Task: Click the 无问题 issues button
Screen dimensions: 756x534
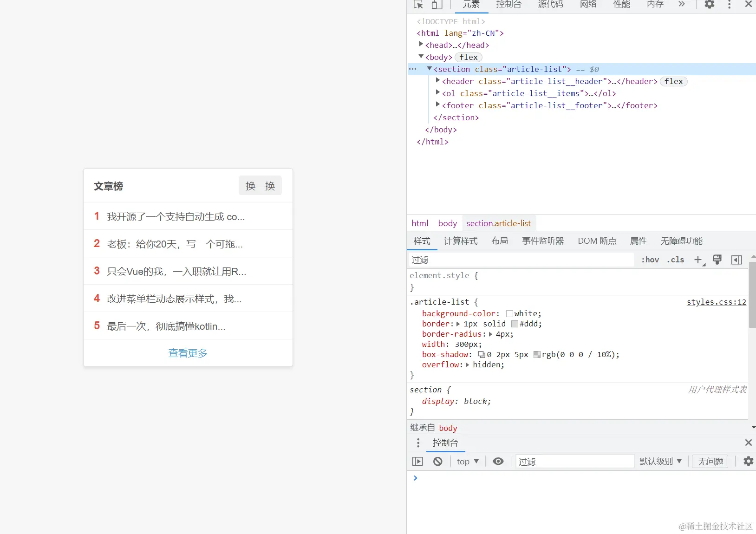Action: (710, 462)
